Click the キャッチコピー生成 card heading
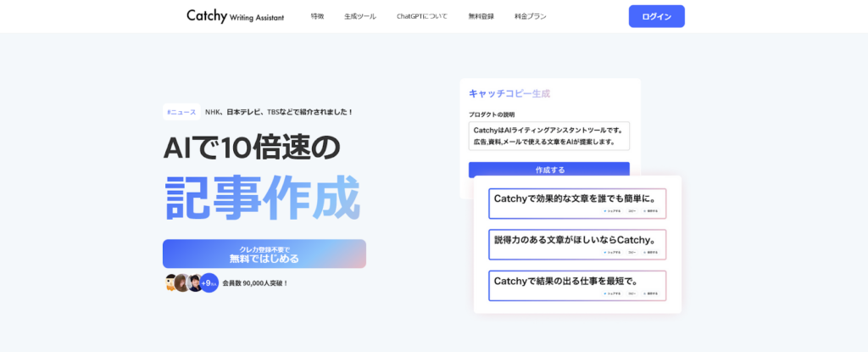The height and width of the screenshot is (352, 868). [x=509, y=93]
